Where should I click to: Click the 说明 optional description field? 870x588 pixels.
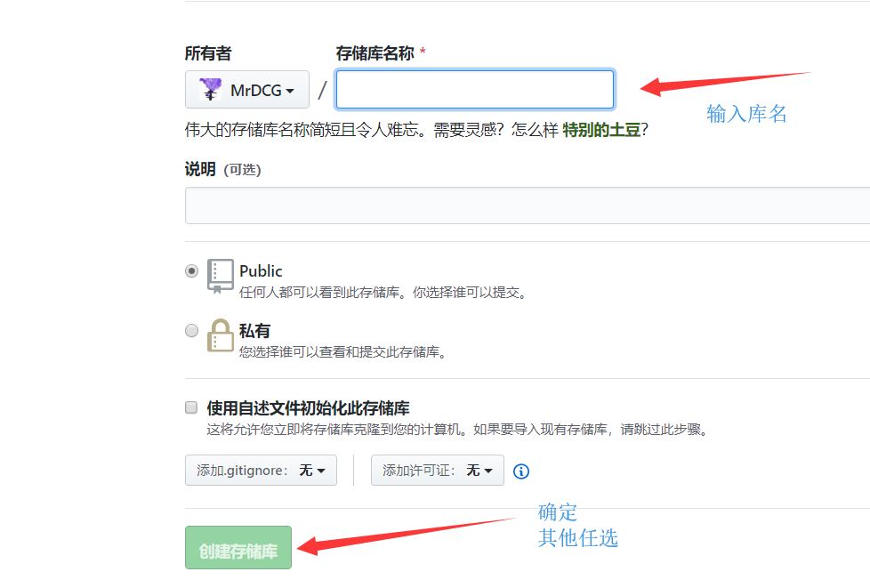click(x=525, y=205)
